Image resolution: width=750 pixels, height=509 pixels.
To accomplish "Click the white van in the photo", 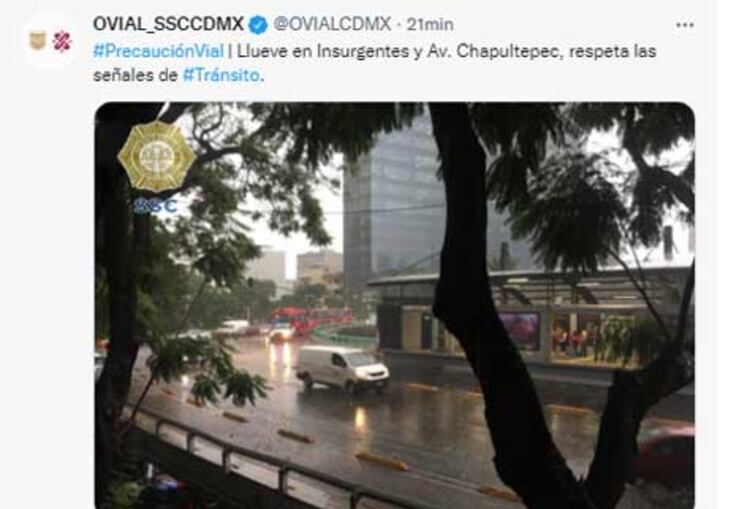I will point(342,368).
